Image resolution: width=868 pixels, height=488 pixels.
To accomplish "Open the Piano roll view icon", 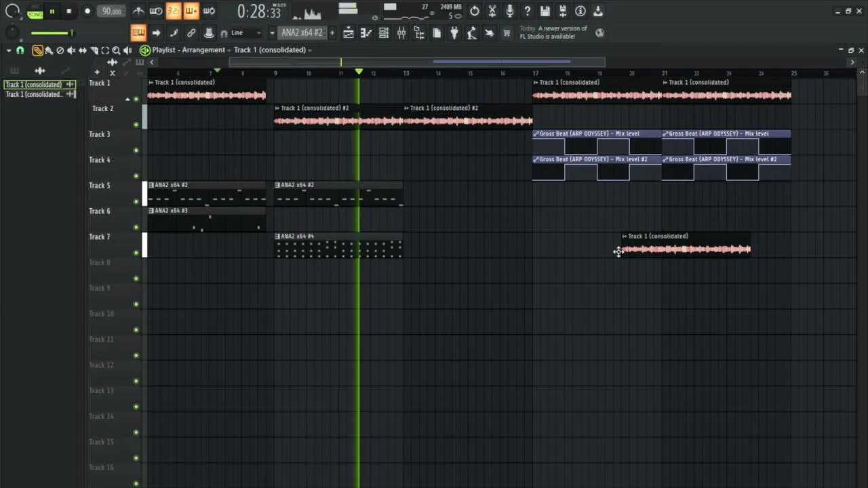I will [x=366, y=33].
